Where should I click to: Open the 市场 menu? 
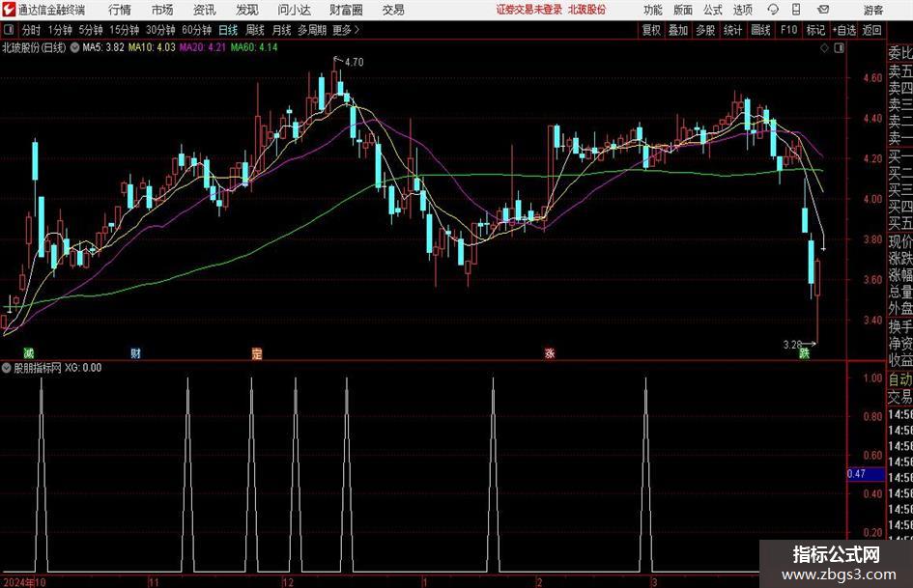tap(162, 10)
